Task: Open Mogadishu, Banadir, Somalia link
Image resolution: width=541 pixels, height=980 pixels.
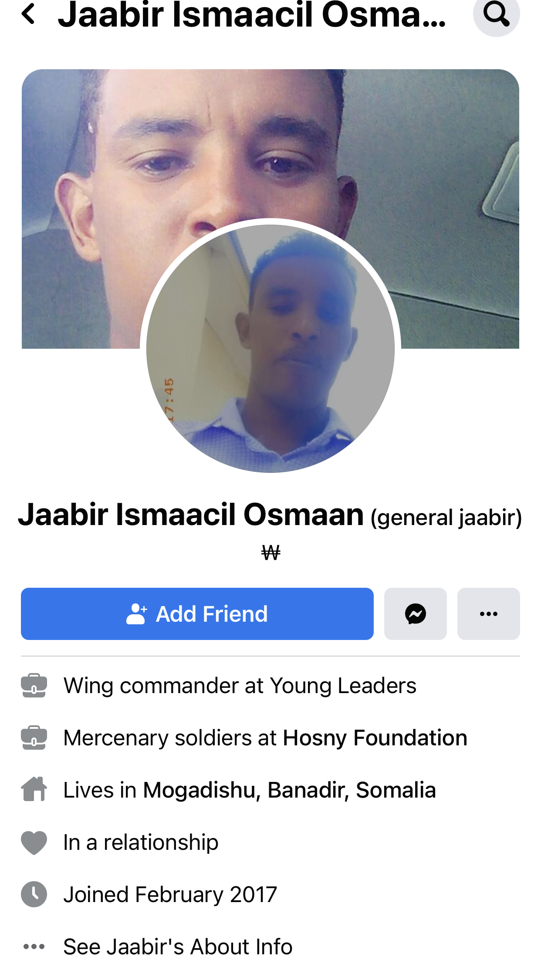Action: [x=290, y=790]
